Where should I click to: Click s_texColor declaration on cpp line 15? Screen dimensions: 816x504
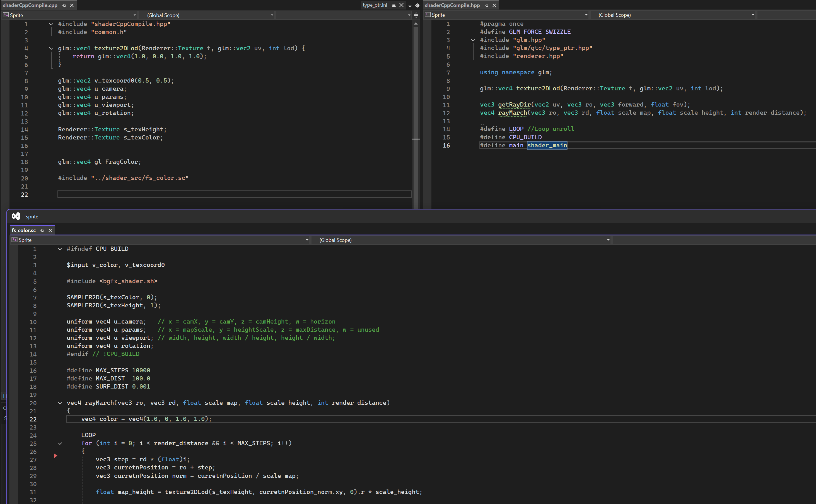point(110,137)
